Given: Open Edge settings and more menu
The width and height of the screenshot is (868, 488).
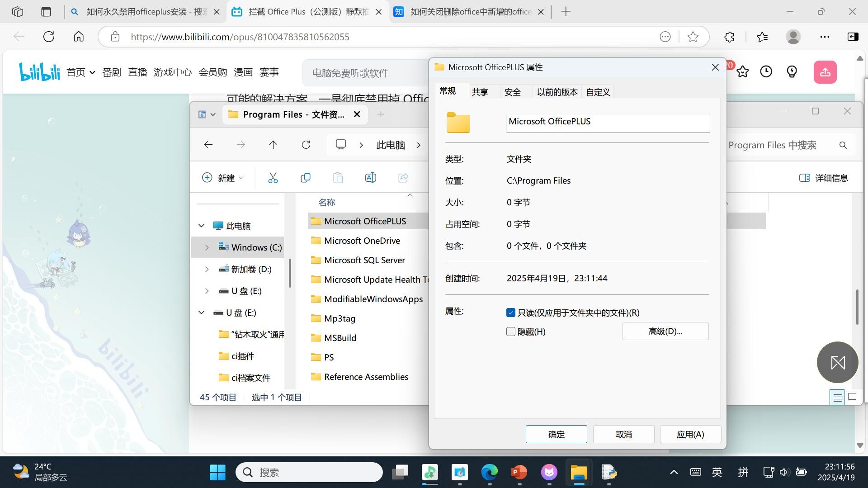Looking at the screenshot, I should click(825, 37).
